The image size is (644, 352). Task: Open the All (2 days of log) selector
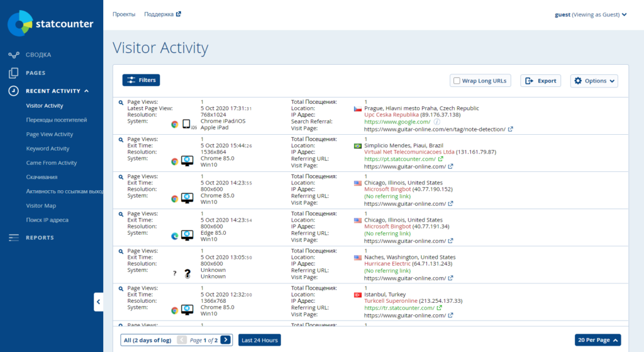point(148,340)
